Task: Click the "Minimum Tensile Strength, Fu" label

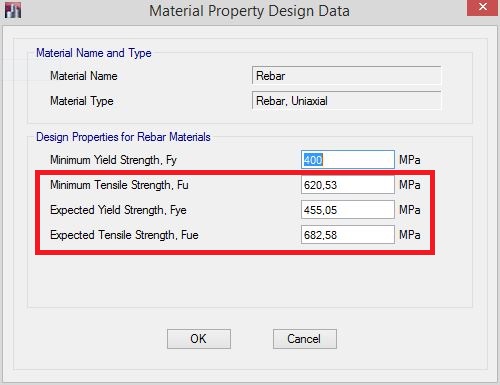Action: (x=119, y=185)
